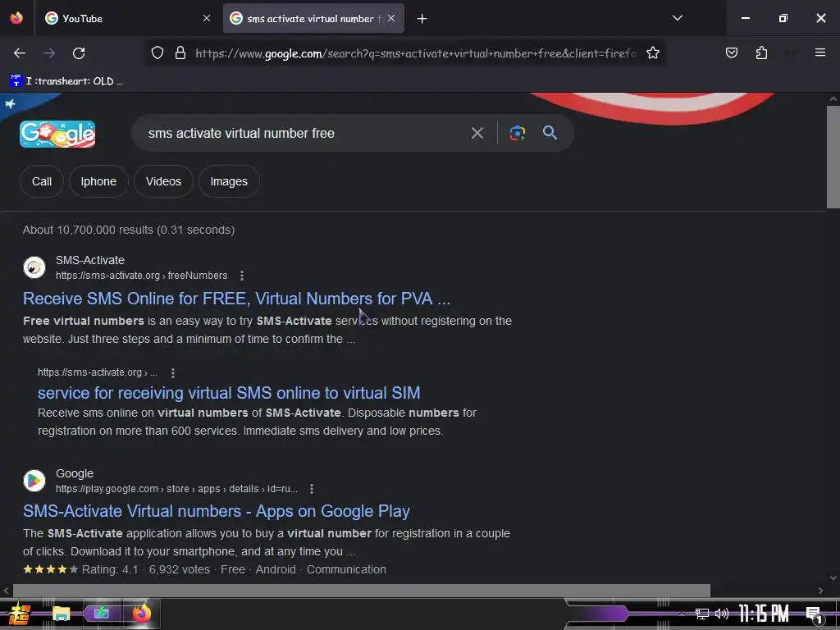Clear the search query with X
The height and width of the screenshot is (630, 840).
point(477,133)
